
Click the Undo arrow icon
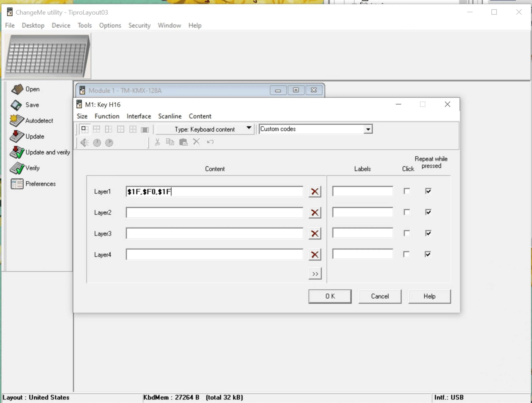coord(210,142)
